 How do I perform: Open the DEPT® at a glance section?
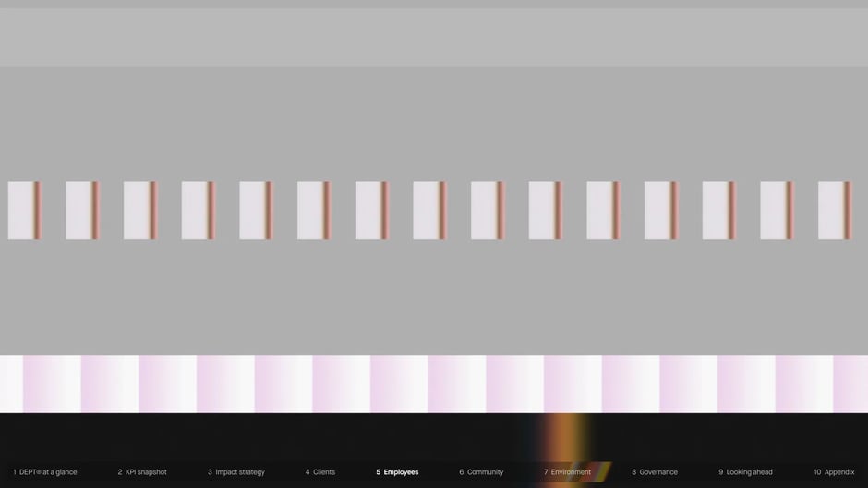[x=45, y=472]
